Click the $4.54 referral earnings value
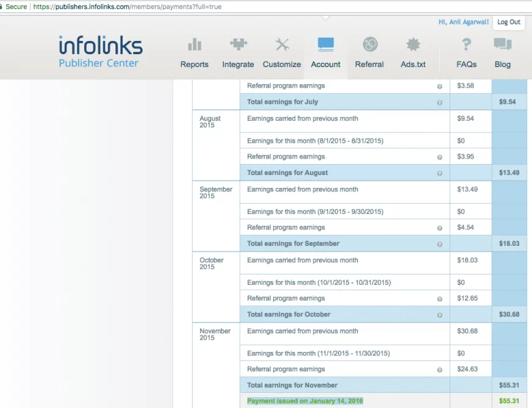532x408 pixels. point(465,227)
